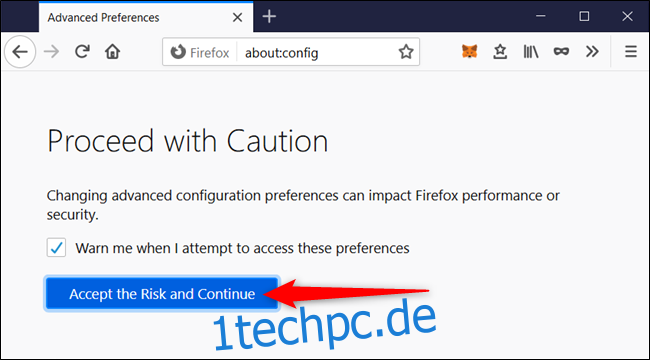Open the Firefox home page

[112, 52]
